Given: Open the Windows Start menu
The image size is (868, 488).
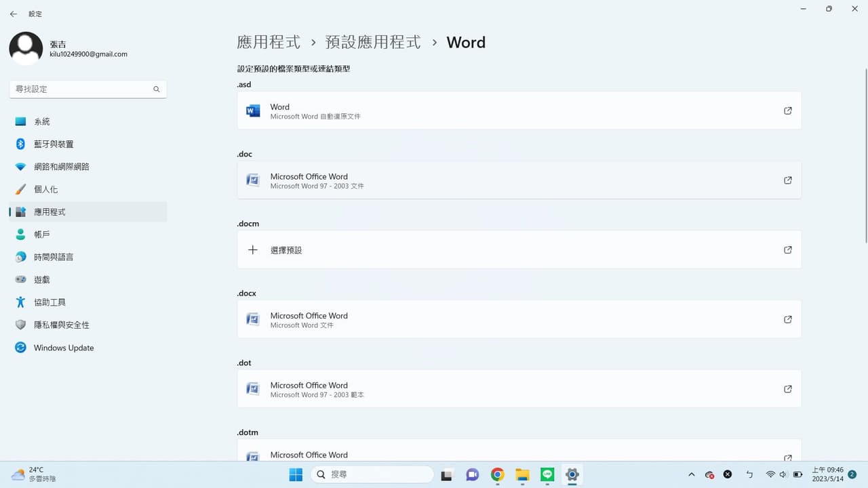Looking at the screenshot, I should [x=296, y=474].
